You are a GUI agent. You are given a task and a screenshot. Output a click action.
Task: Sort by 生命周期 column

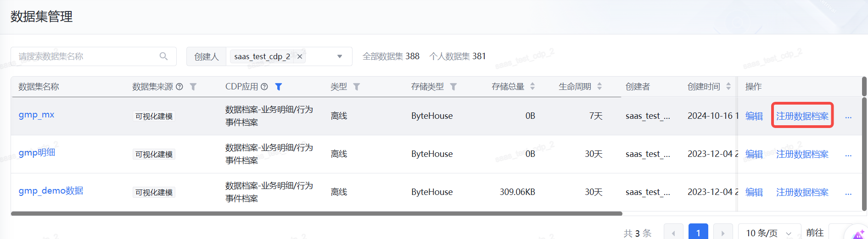pyautogui.click(x=599, y=86)
